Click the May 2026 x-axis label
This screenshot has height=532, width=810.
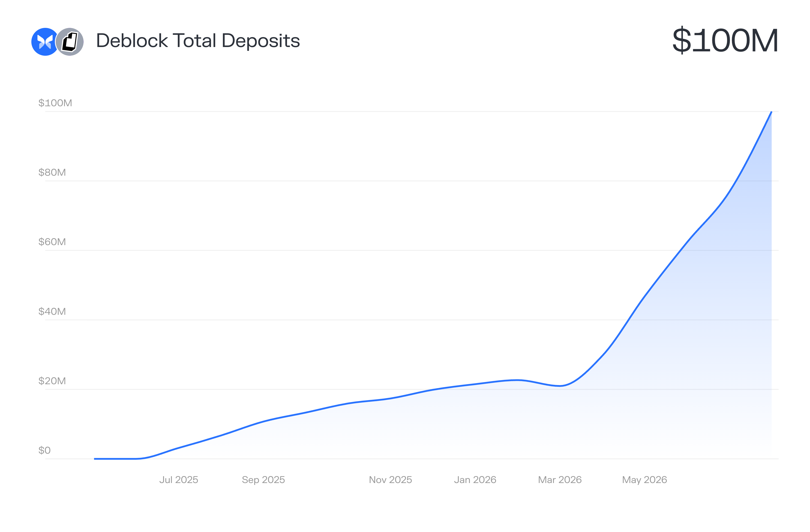(645, 480)
